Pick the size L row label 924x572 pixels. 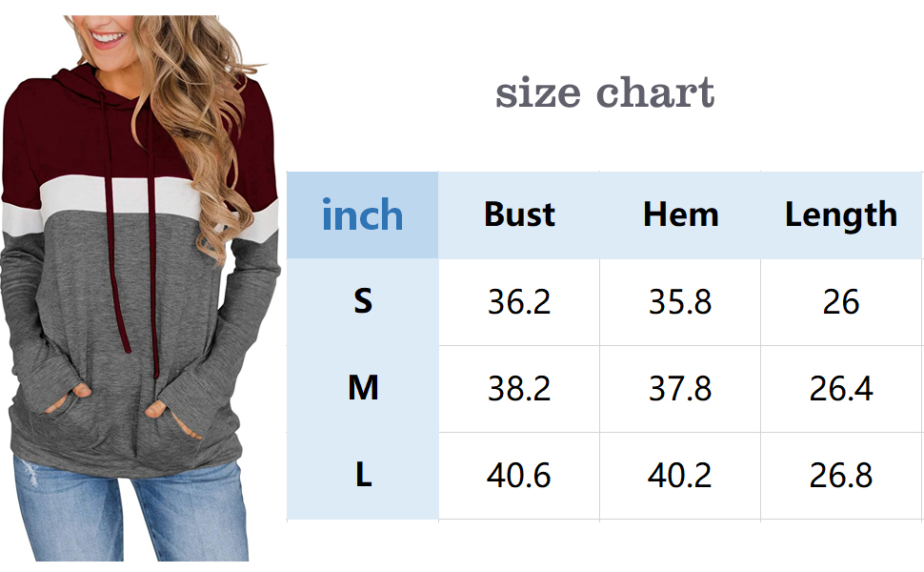pos(362,475)
